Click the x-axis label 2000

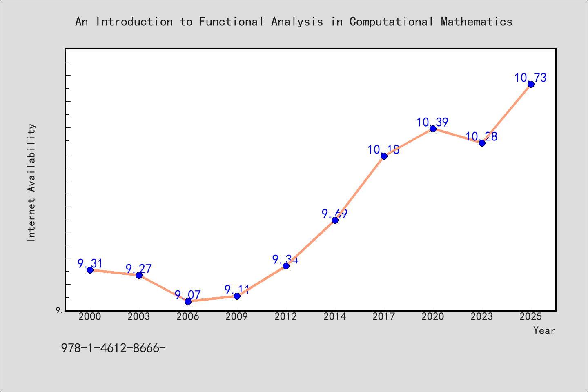(x=90, y=317)
